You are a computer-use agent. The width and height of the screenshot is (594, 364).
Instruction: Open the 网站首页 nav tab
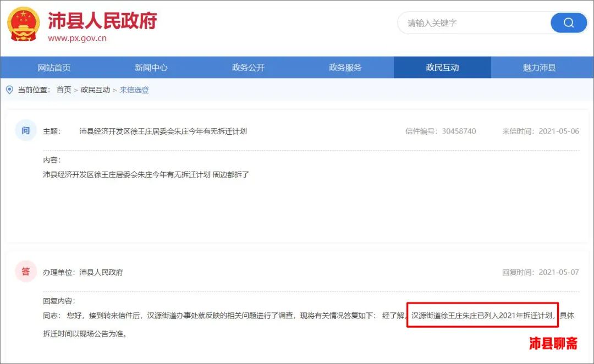point(54,68)
